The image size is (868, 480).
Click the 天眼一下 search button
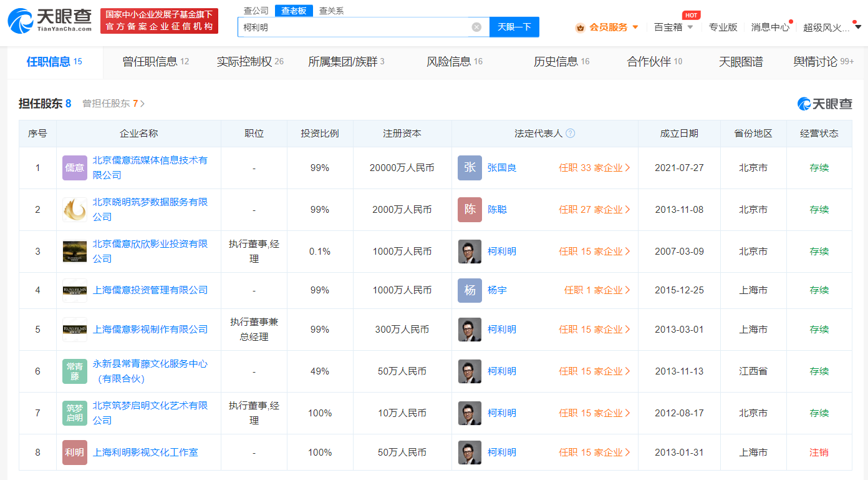click(x=514, y=27)
